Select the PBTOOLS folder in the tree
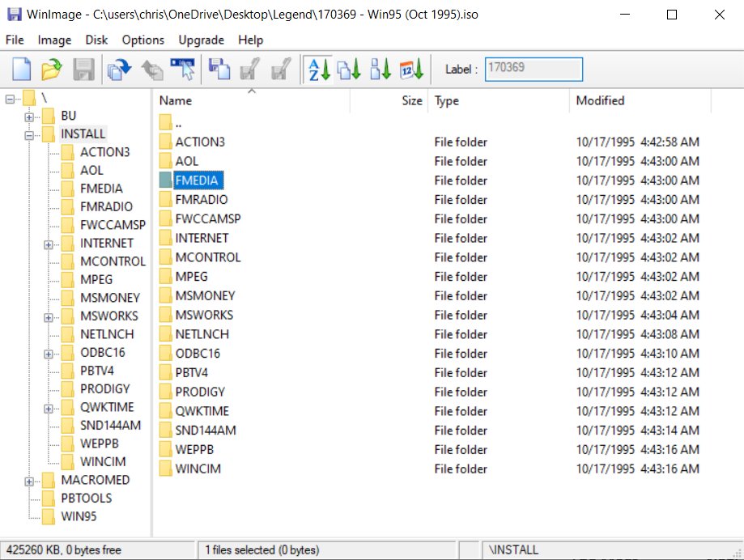 click(87, 498)
